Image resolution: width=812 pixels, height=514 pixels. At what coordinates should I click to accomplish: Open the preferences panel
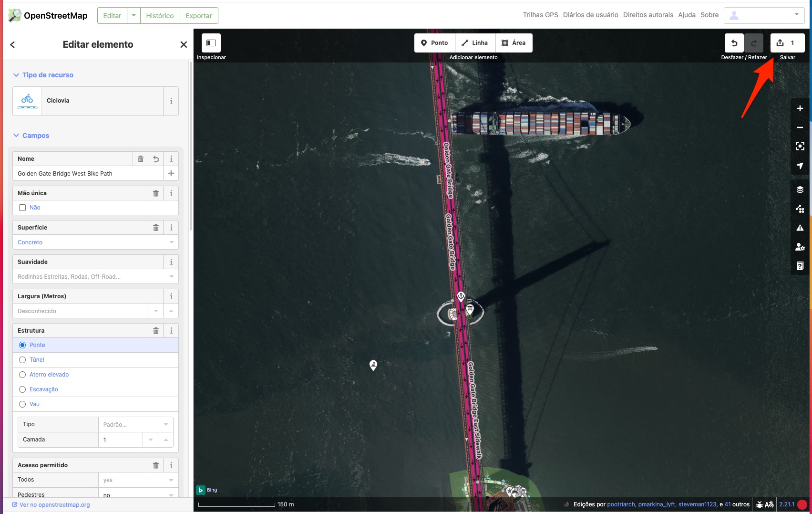[800, 247]
